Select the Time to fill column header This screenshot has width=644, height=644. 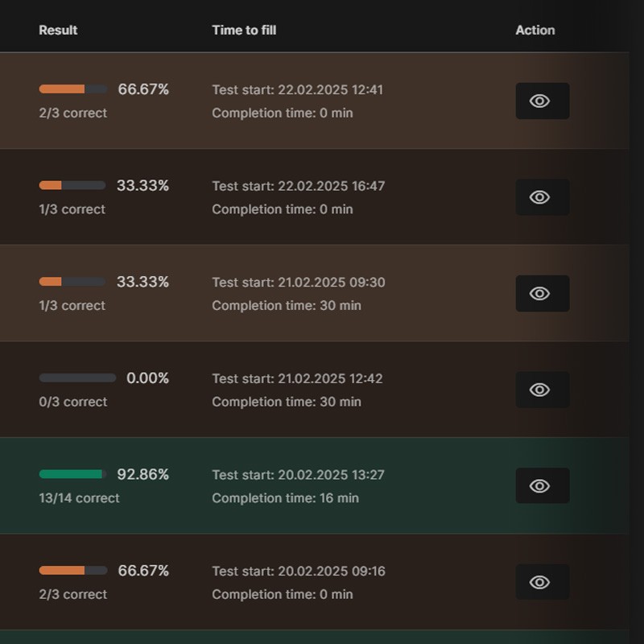(x=244, y=30)
